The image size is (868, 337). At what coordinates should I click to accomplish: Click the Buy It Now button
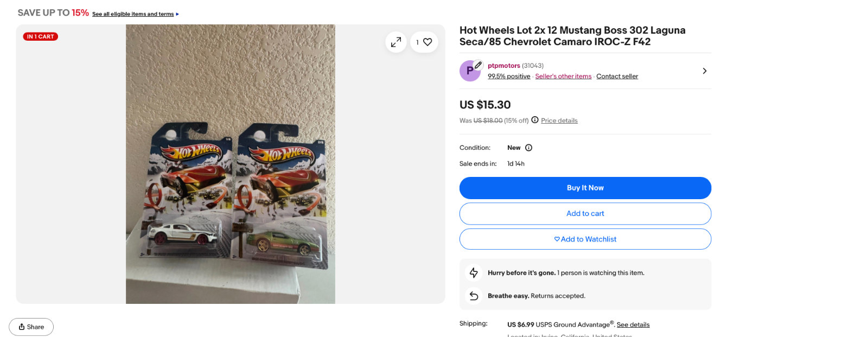pos(585,188)
